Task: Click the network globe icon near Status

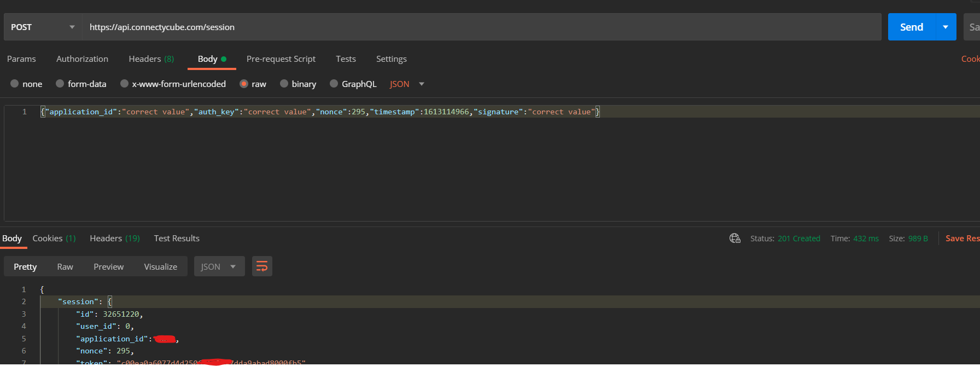Action: (x=735, y=239)
